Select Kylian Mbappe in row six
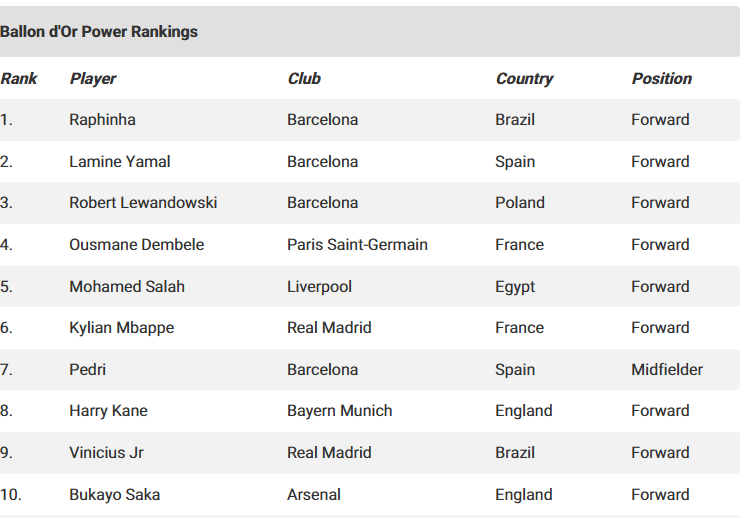Screen dimensions: 744x518 [121, 328]
